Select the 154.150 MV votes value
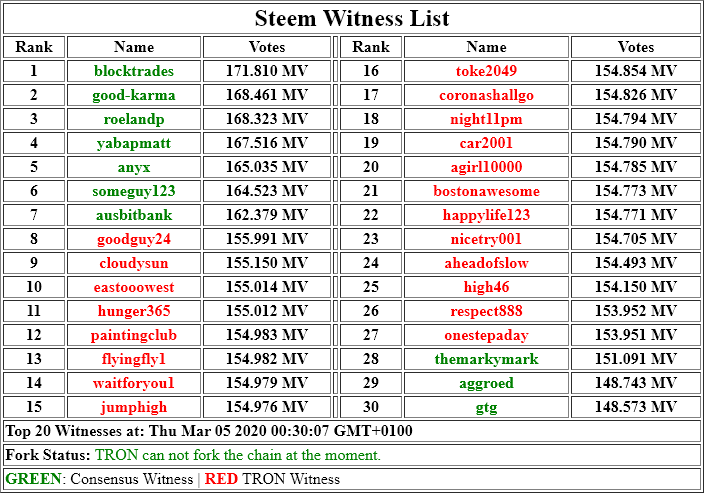The image size is (704, 493). pyautogui.click(x=636, y=287)
